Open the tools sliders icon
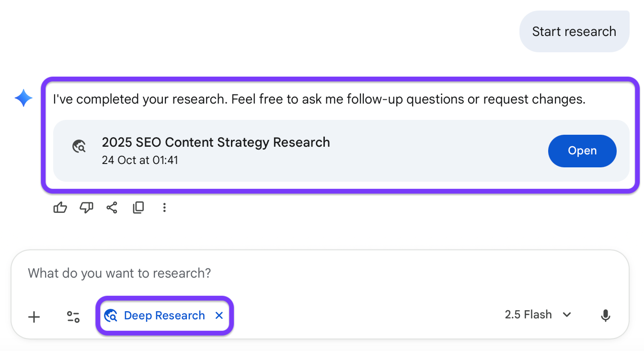Screen dimensions: 644x351 pyautogui.click(x=73, y=316)
